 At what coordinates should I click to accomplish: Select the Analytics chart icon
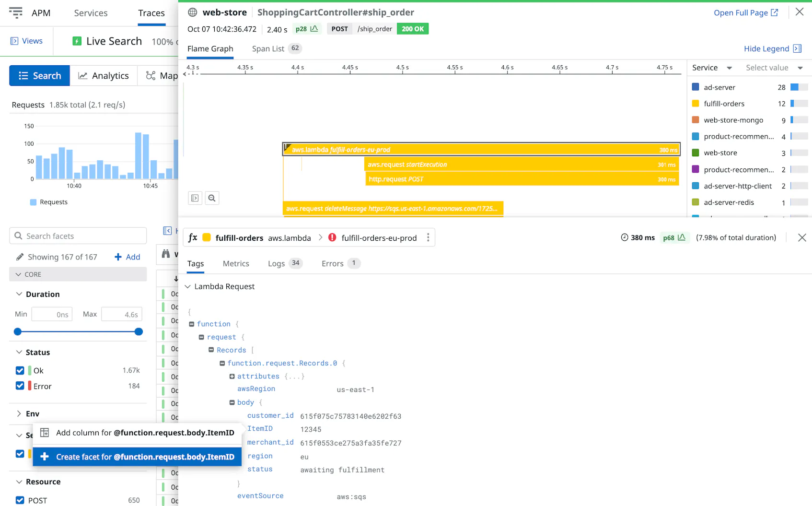[x=83, y=75]
